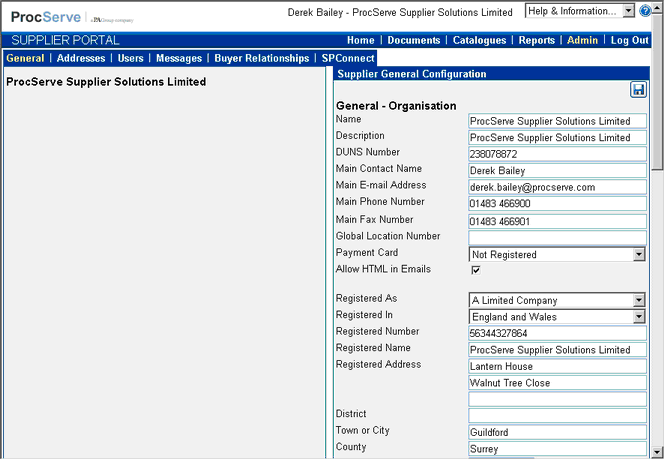Click the vertical scrollbar down arrow
Viewport: 665px width, 460px height.
(x=657, y=452)
